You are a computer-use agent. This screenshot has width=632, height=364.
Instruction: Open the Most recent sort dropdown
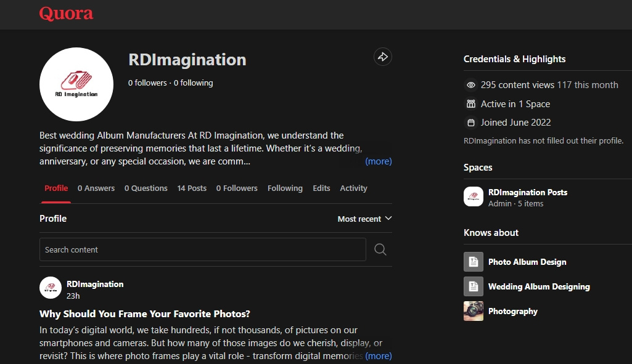point(364,219)
